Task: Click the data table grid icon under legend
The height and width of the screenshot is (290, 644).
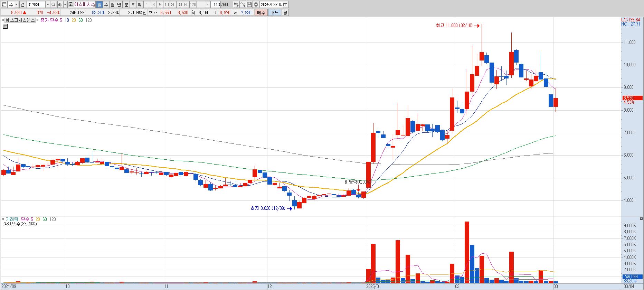Action: click(5, 26)
